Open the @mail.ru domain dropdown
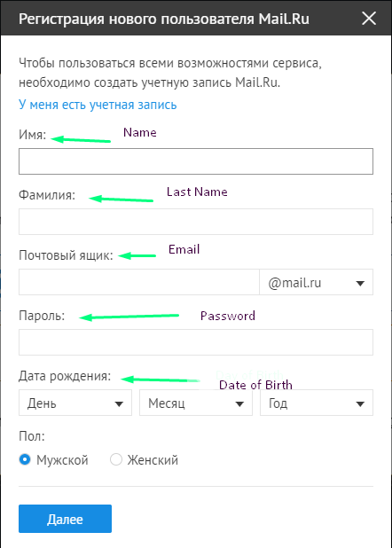 coord(316,282)
